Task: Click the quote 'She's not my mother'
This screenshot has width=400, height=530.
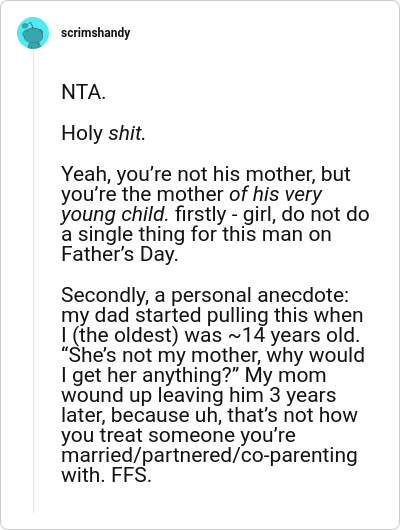Action: point(154,355)
